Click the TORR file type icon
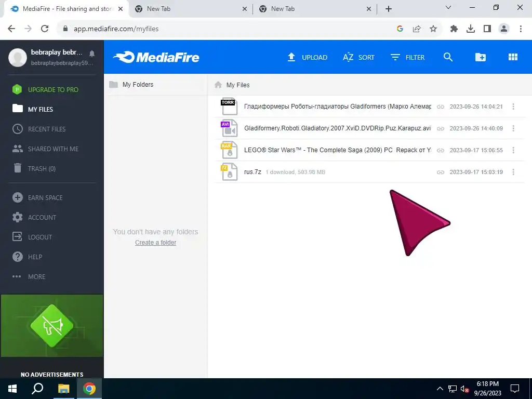This screenshot has width=532, height=399. coord(229,107)
